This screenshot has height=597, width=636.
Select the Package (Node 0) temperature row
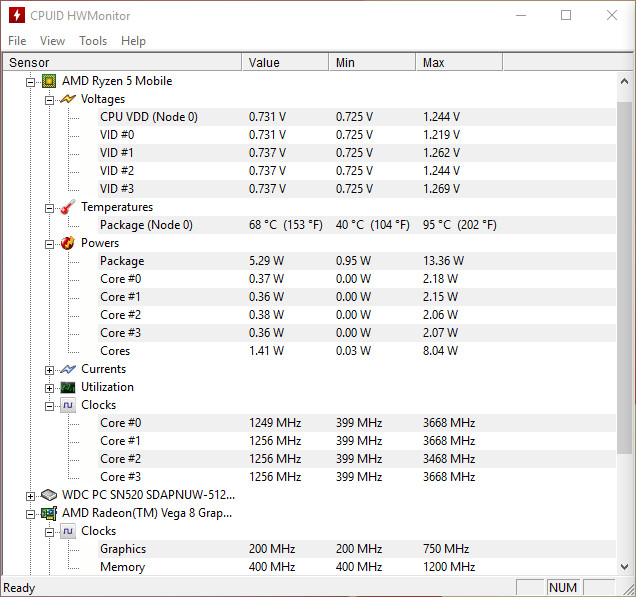point(309,225)
